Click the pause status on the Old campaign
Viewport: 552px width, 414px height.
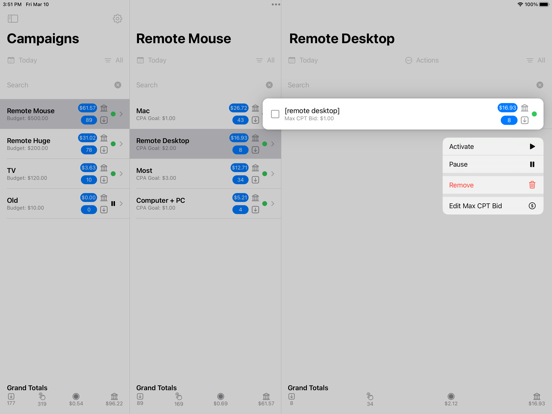(113, 203)
